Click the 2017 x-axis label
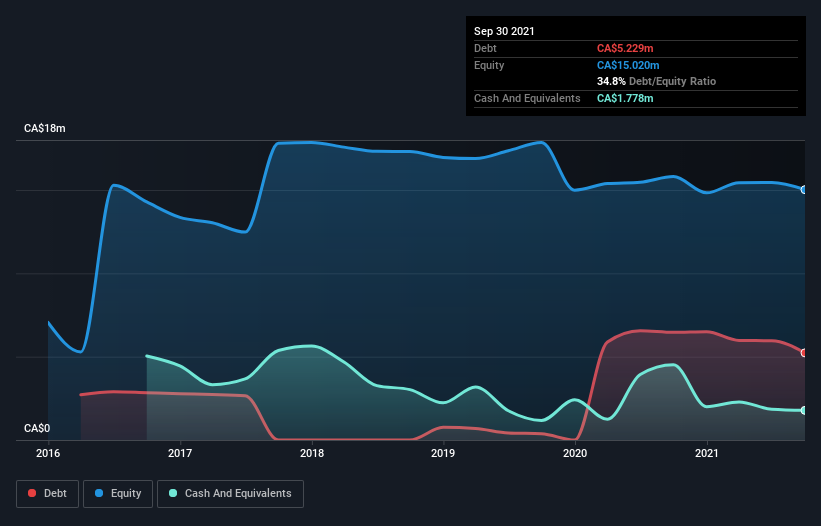Screen dimensions: 821x526 [180, 453]
